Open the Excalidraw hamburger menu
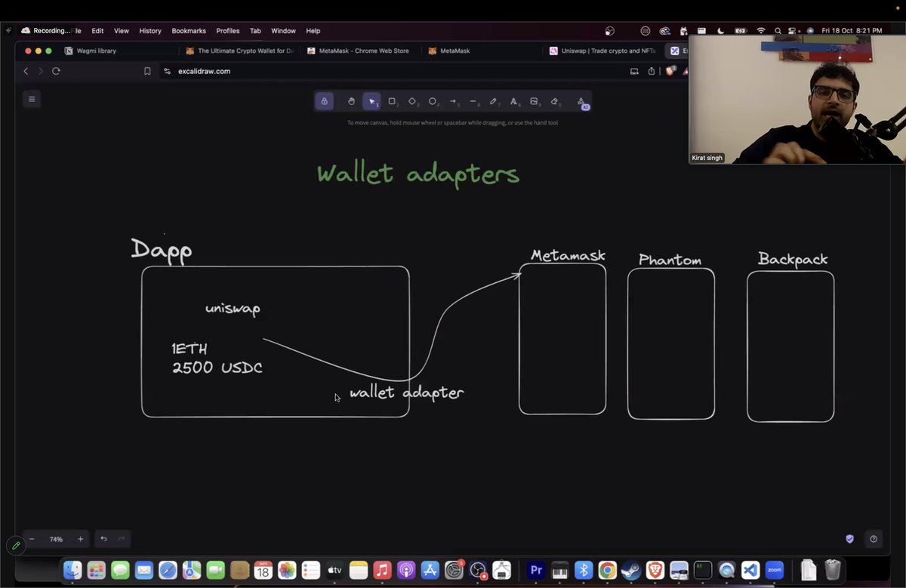This screenshot has width=906, height=588. [32, 99]
